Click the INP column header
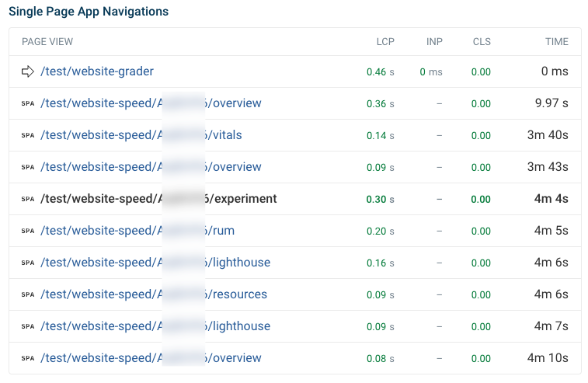The image size is (588, 383). pos(434,42)
